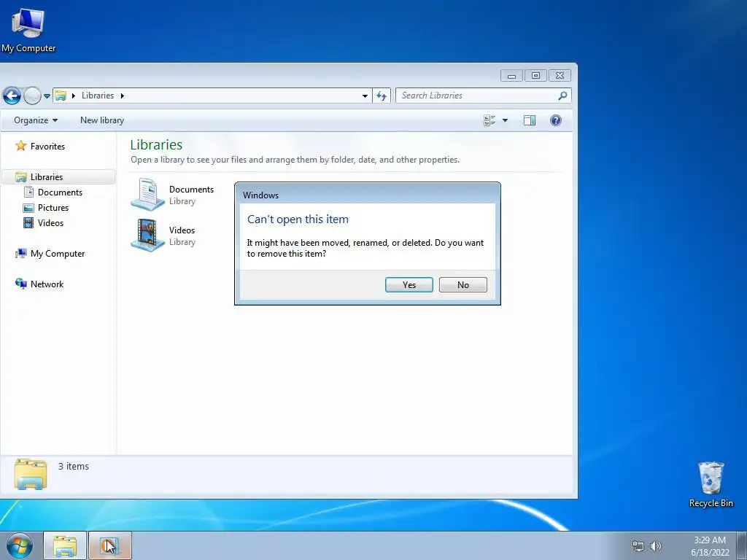747x560 pixels.
Task: Select Network in the navigation pane
Action: point(47,284)
